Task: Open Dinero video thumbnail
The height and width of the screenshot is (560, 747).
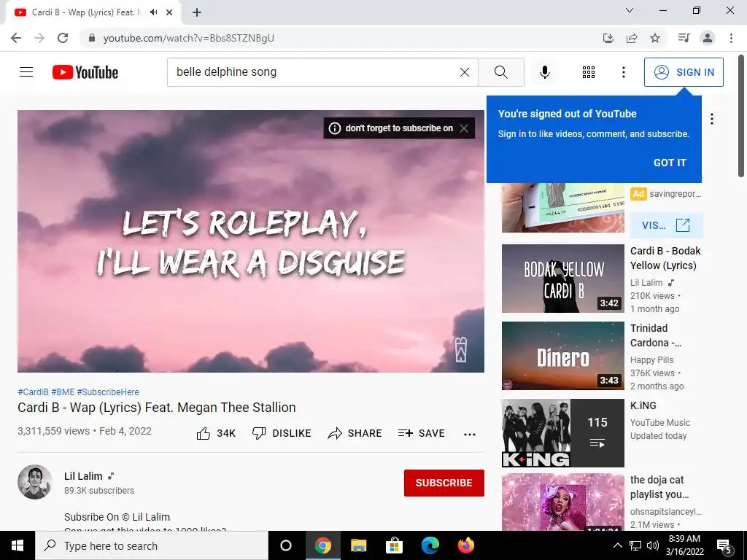Action: click(x=563, y=356)
